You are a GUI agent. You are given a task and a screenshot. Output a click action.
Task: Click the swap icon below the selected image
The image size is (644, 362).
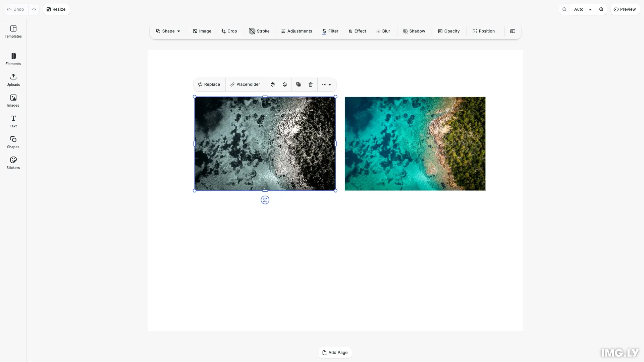point(265,200)
